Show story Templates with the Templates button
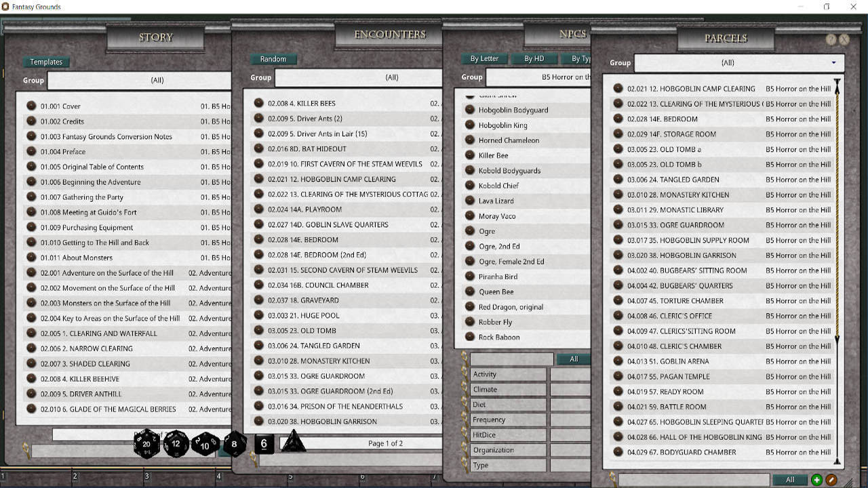868x488 pixels. (x=46, y=62)
